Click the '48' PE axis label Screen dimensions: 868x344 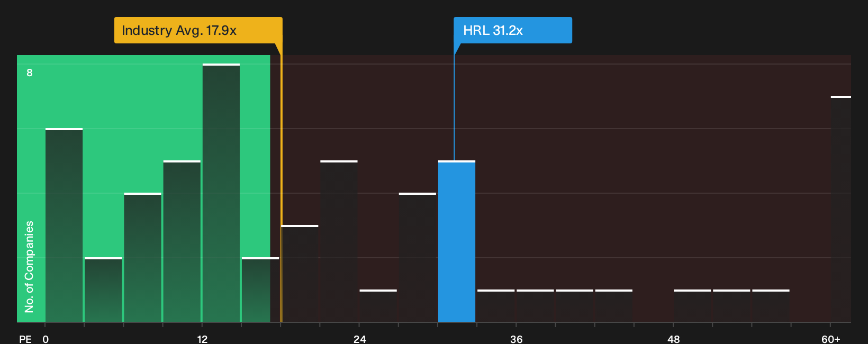click(x=674, y=339)
